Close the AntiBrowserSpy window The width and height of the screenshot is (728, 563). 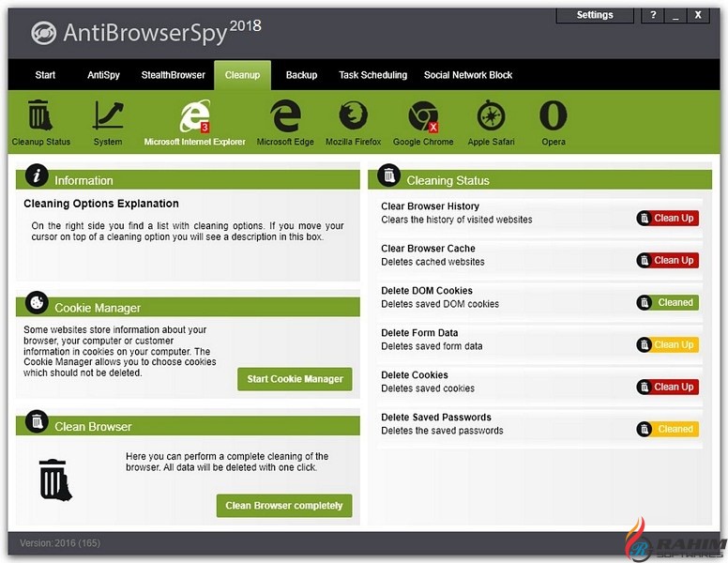coord(698,15)
